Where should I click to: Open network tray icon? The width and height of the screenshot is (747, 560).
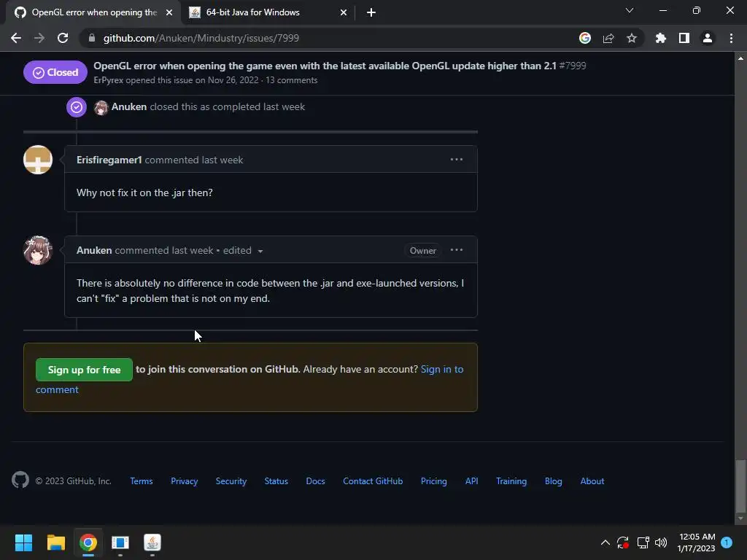(x=643, y=542)
